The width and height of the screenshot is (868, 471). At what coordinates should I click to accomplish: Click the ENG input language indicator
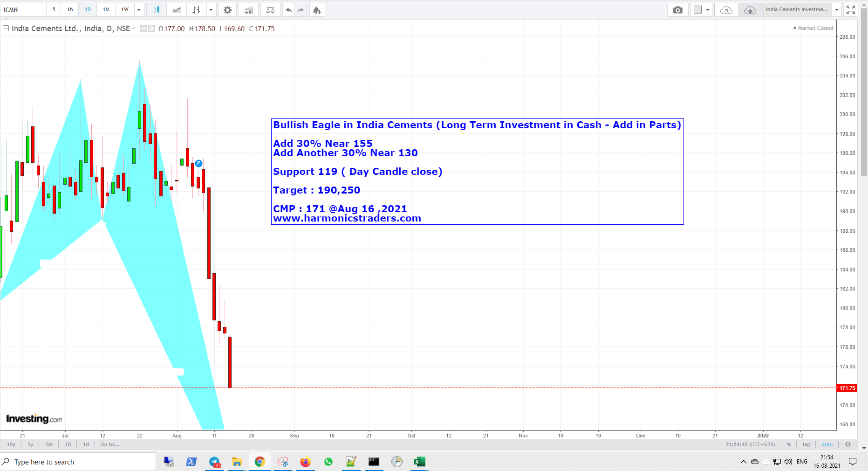pyautogui.click(x=802, y=462)
